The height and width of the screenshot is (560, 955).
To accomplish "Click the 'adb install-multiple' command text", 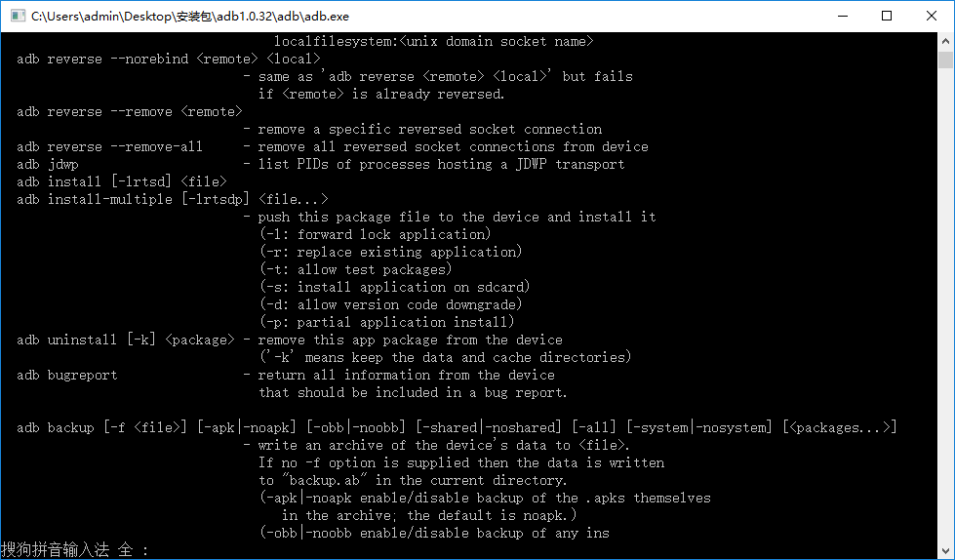I will (x=95, y=199).
